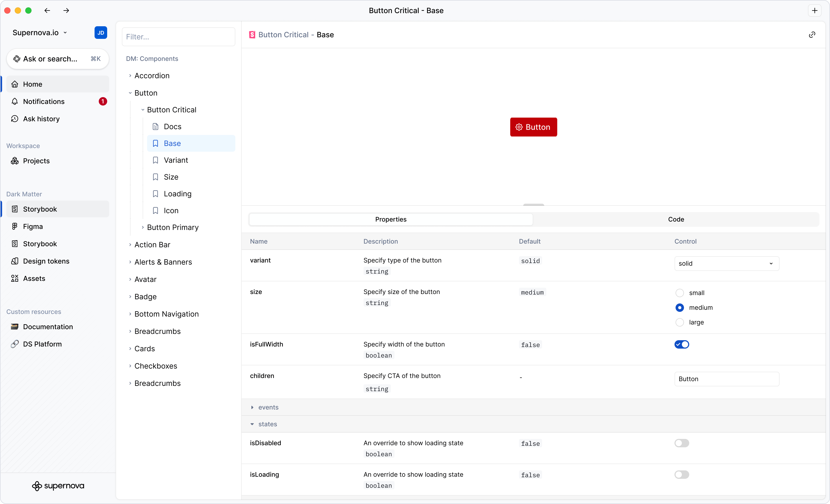The width and height of the screenshot is (830, 504).
Task: Click the JD user avatar
Action: pyautogui.click(x=100, y=33)
